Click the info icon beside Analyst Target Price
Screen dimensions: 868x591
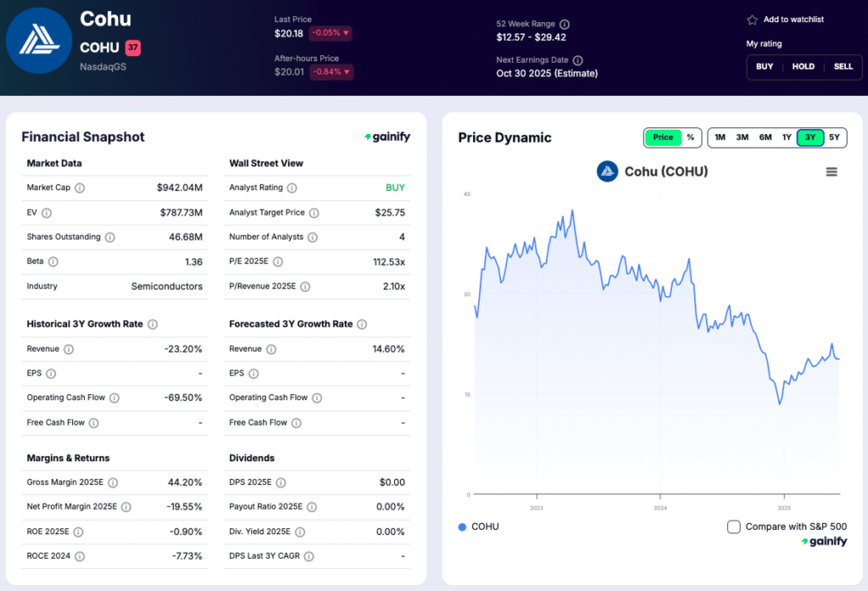click(x=314, y=213)
